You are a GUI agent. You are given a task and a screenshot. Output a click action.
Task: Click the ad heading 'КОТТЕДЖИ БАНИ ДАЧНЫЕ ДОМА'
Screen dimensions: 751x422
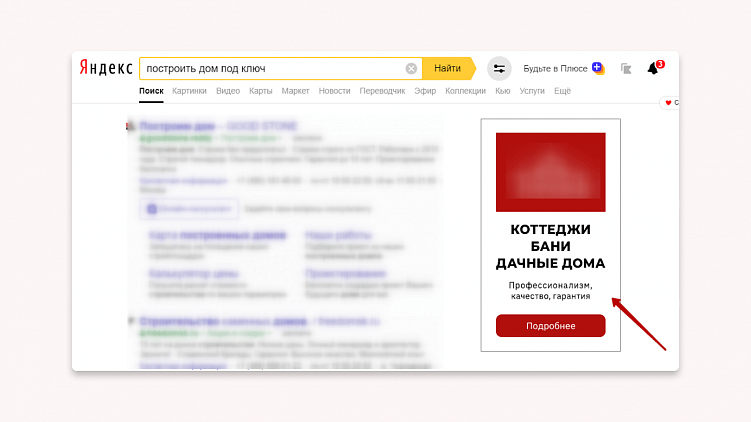pyautogui.click(x=551, y=246)
